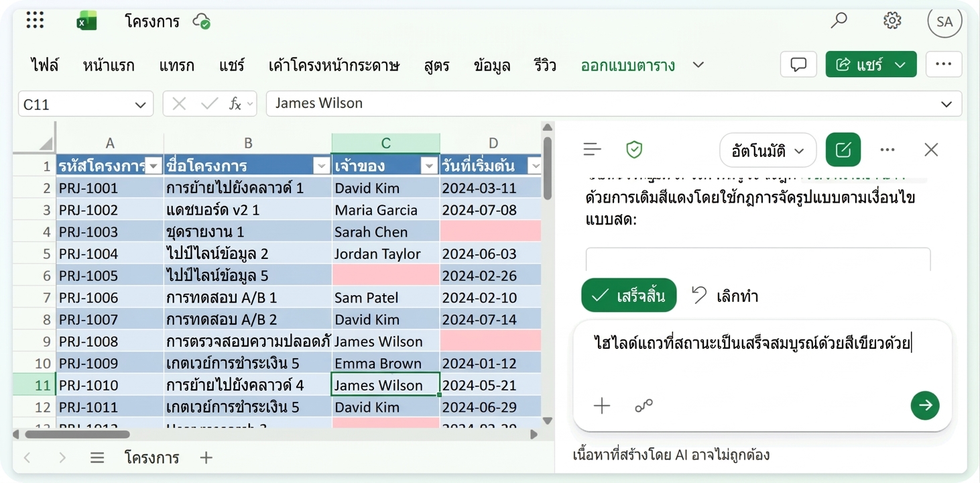Open the app launcher waffle menu
Screen dimensions: 980x483
[35, 21]
